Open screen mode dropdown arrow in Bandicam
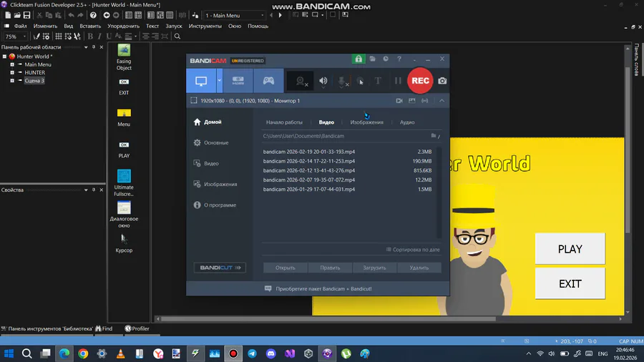Viewport: 644px width, 362px height. pos(220,80)
